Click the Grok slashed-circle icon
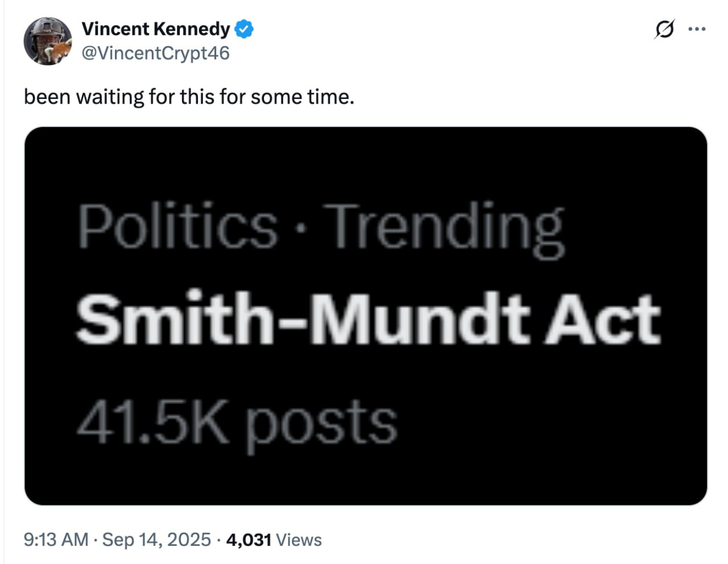The height and width of the screenshot is (564, 728). 664,28
